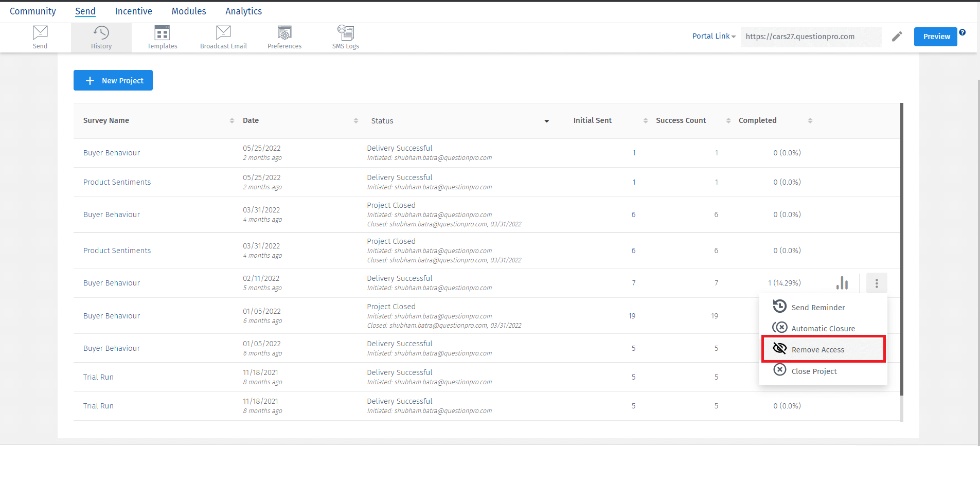Select Close Project menu entry
The height and width of the screenshot is (500, 980).
pos(813,371)
